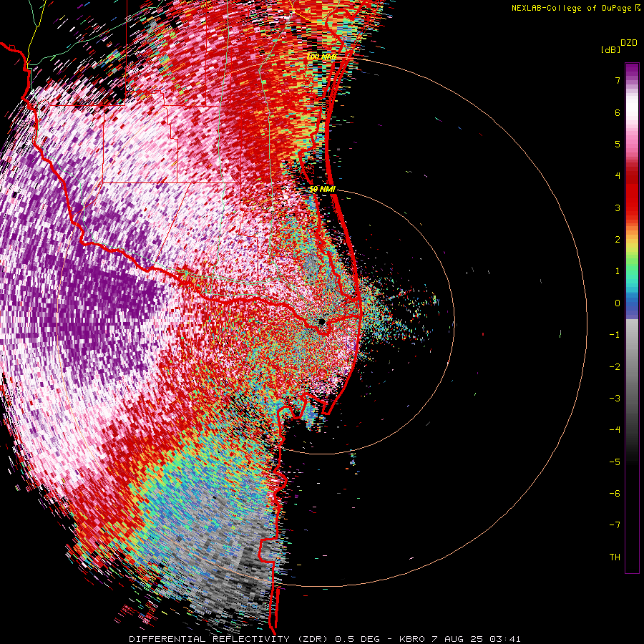
Task: Select the -5 dB scale label
Action: coord(615,462)
